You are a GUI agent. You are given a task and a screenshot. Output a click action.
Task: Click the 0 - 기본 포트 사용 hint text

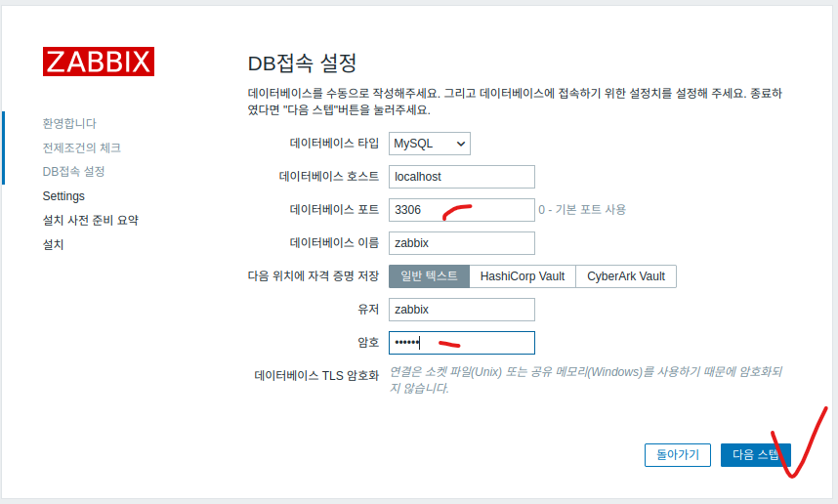coord(582,209)
